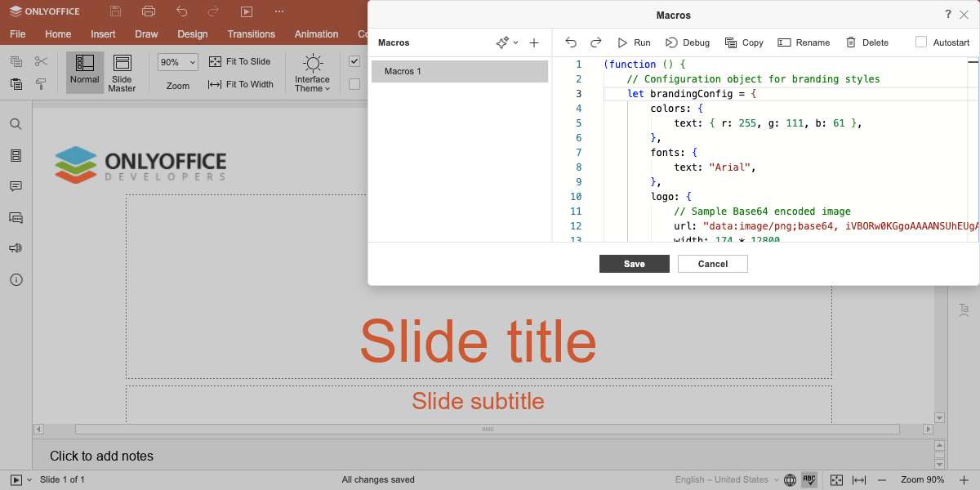The width and height of the screenshot is (980, 490).
Task: Delete the selected macro
Action: [866, 42]
